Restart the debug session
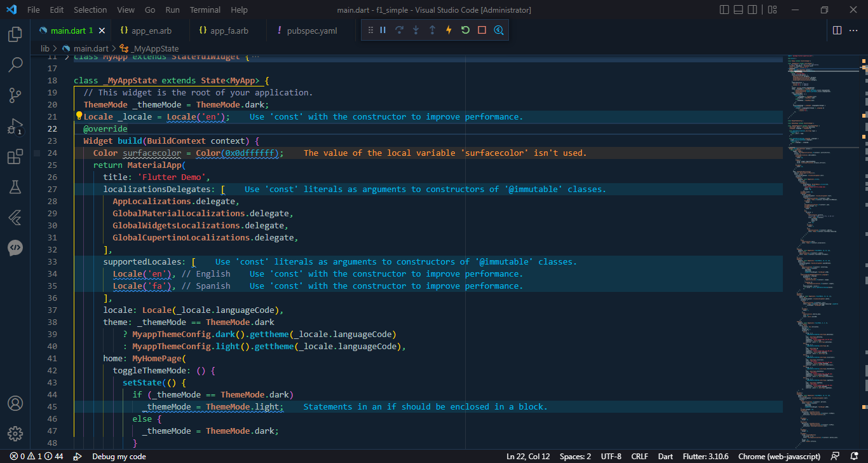The height and width of the screenshot is (463, 868). tap(465, 30)
